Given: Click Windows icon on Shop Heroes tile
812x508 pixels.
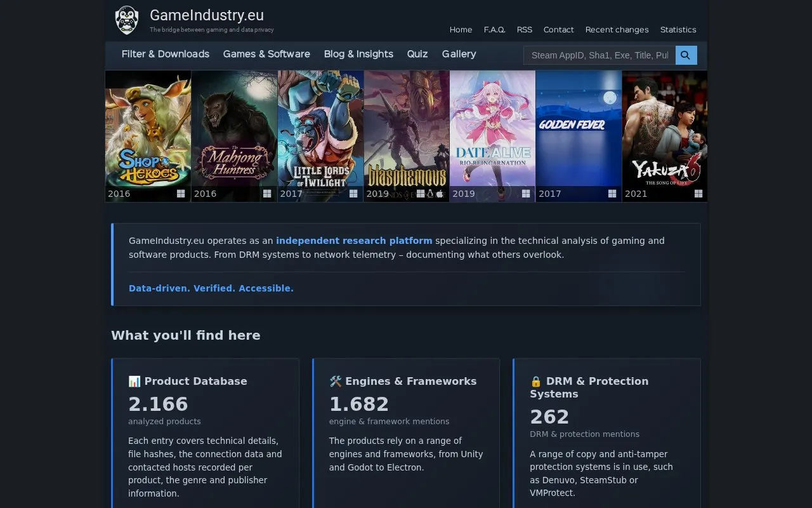Looking at the screenshot, I should coord(181,194).
